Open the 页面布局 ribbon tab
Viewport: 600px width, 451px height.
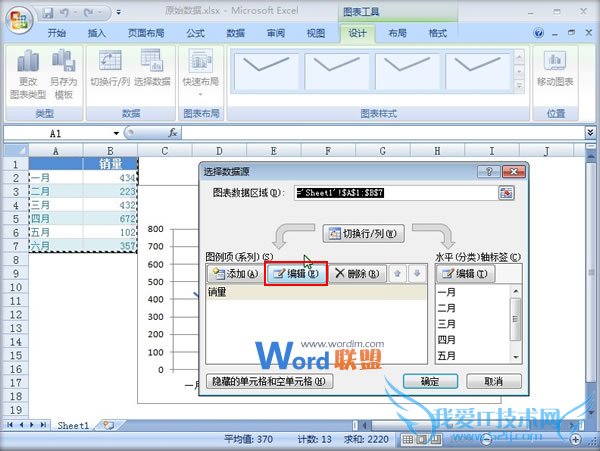pos(146,33)
